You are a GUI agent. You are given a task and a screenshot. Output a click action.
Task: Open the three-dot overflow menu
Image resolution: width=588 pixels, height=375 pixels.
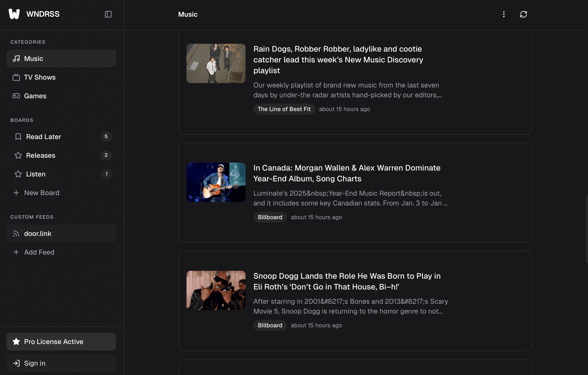504,14
